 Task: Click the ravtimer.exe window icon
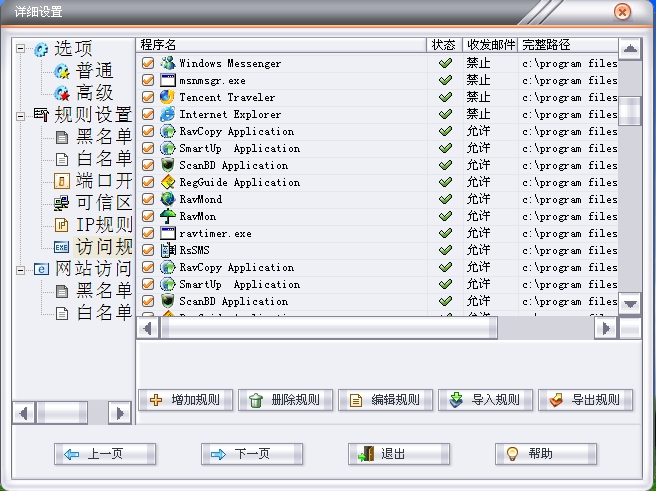coord(168,233)
